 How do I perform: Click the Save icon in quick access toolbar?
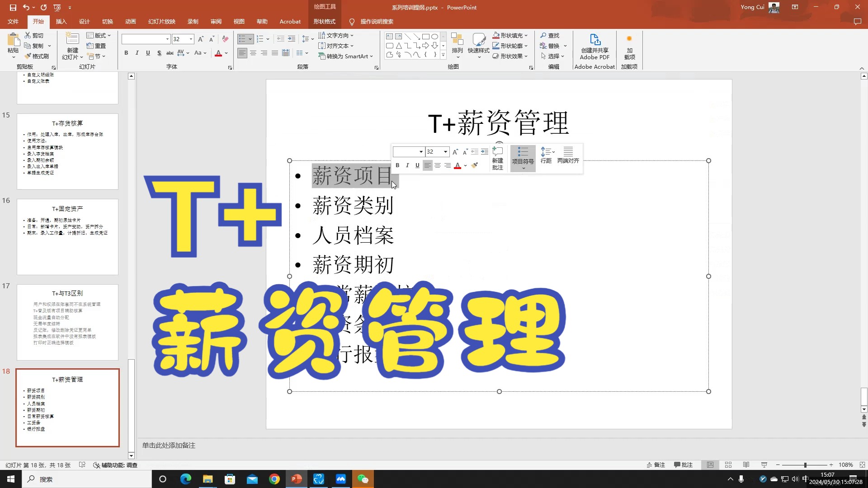(13, 7)
